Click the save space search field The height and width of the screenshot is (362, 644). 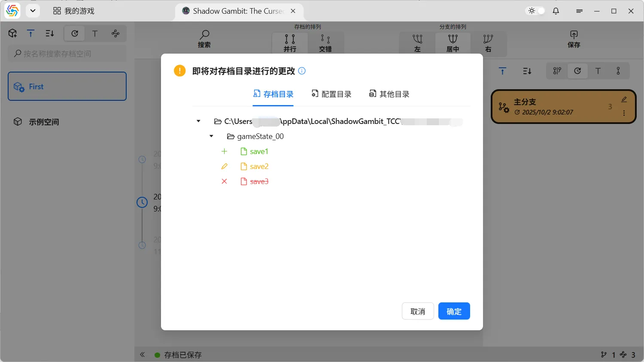click(67, 54)
